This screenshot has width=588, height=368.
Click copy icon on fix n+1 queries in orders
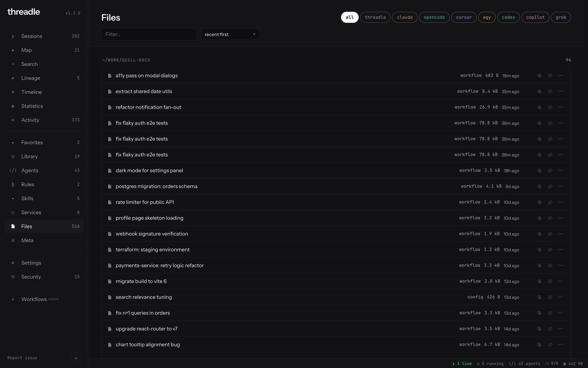point(539,313)
